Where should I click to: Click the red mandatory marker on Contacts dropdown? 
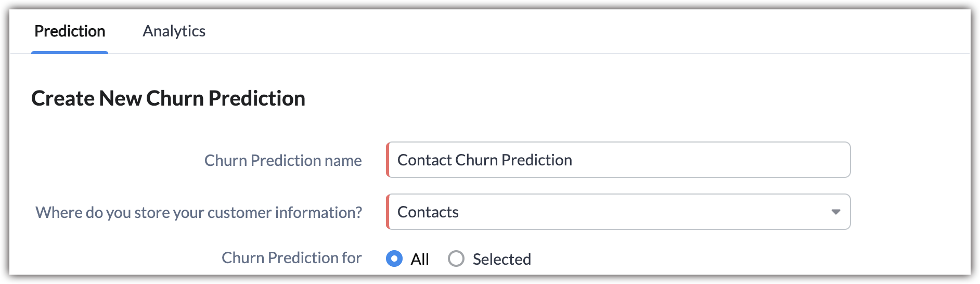(388, 212)
